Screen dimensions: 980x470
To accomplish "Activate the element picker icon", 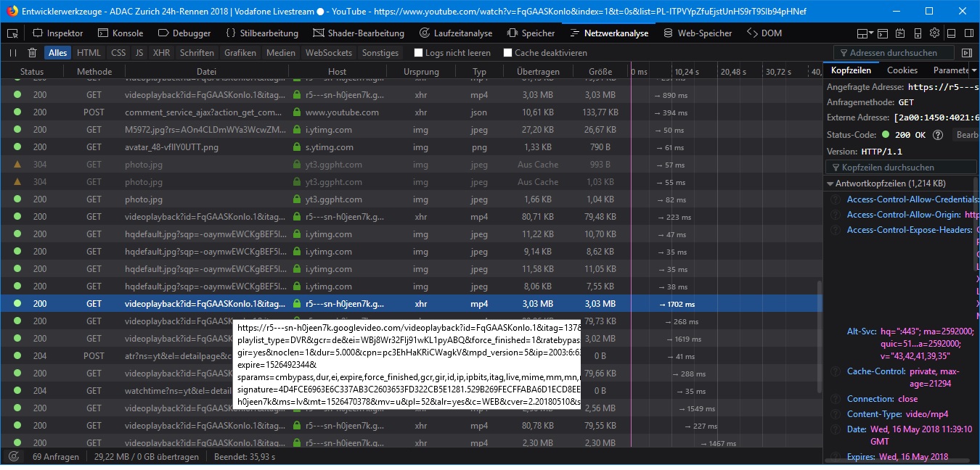I will click(13, 33).
